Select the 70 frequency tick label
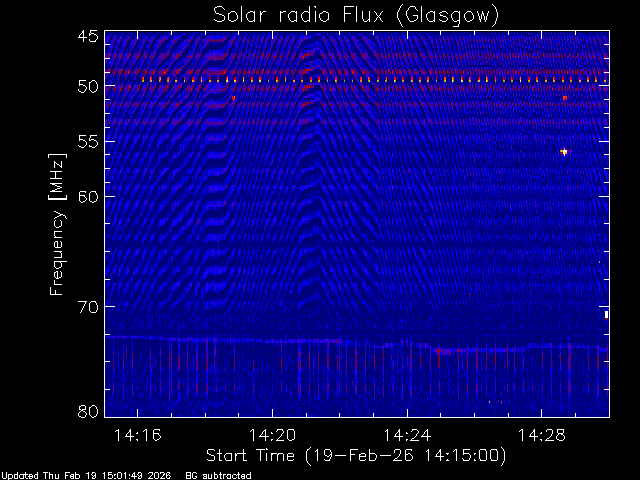640x480 pixels. pyautogui.click(x=88, y=307)
